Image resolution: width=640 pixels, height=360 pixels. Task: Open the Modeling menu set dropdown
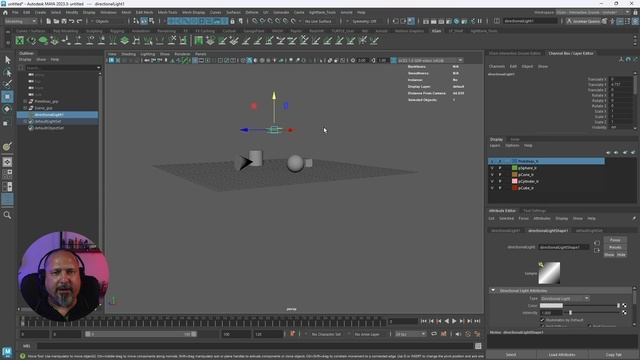tap(20, 21)
